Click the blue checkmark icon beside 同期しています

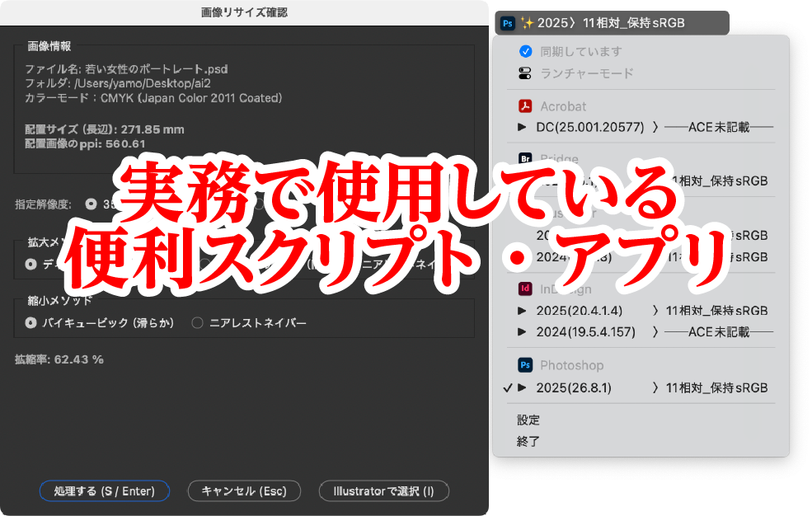(525, 51)
